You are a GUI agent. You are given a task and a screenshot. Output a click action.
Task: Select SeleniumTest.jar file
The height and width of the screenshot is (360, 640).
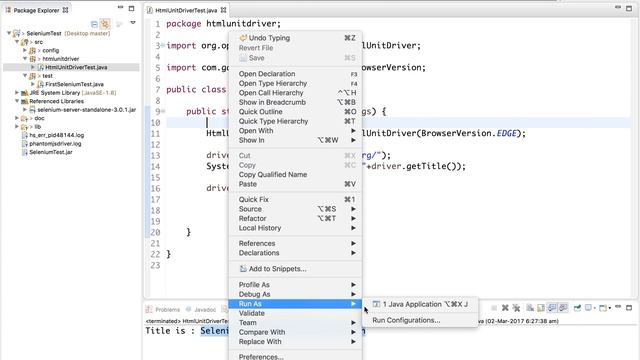pyautogui.click(x=51, y=152)
